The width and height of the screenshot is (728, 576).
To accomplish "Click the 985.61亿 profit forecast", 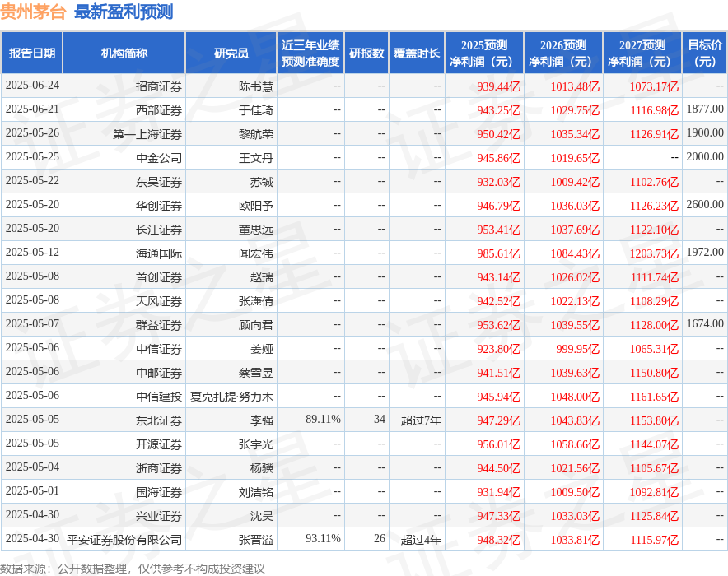I will point(498,253).
